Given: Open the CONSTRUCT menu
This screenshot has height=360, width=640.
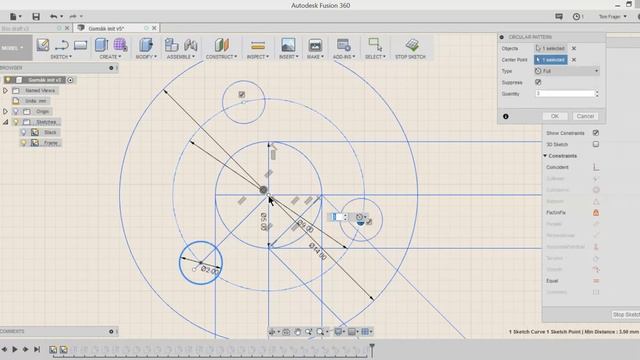Looking at the screenshot, I should (x=221, y=57).
